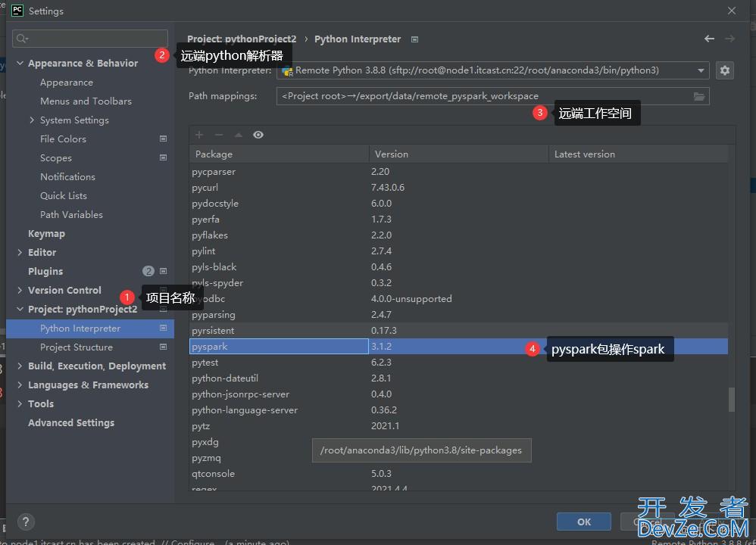Screen dimensions: 756x545
Task: Close the Settings dialog
Action: [x=732, y=11]
